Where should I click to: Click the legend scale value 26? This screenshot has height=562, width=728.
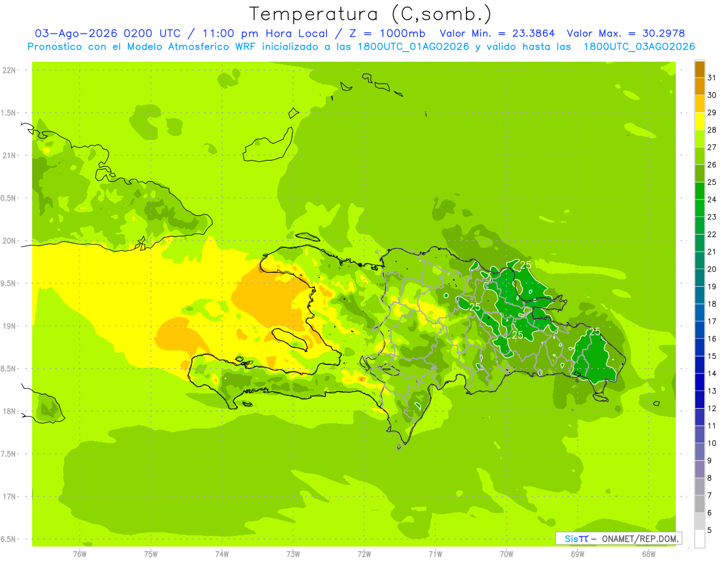[712, 164]
